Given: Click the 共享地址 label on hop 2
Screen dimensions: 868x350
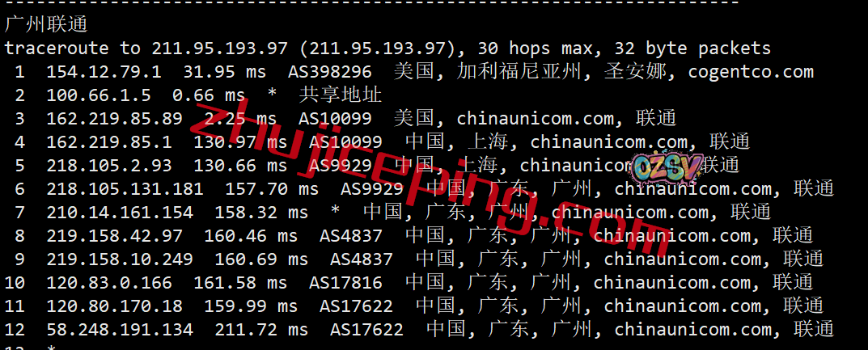Looking at the screenshot, I should 340,95.
